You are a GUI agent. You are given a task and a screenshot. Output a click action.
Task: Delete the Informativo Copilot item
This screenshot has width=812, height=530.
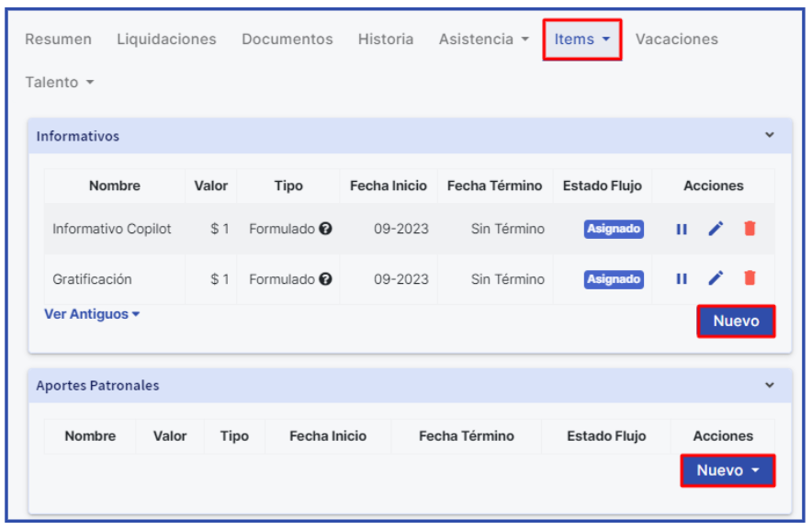(x=750, y=229)
